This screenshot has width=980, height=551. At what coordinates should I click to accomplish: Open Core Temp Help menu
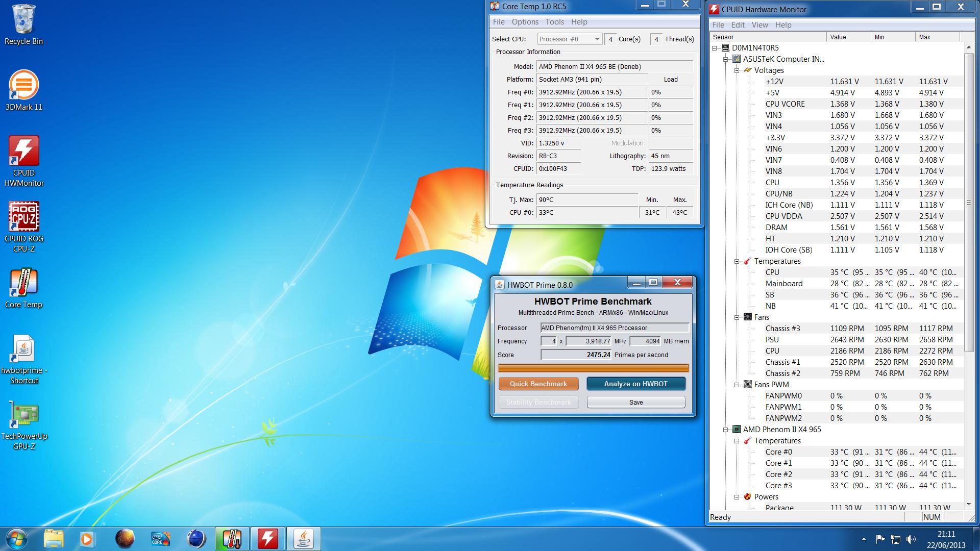pos(579,22)
